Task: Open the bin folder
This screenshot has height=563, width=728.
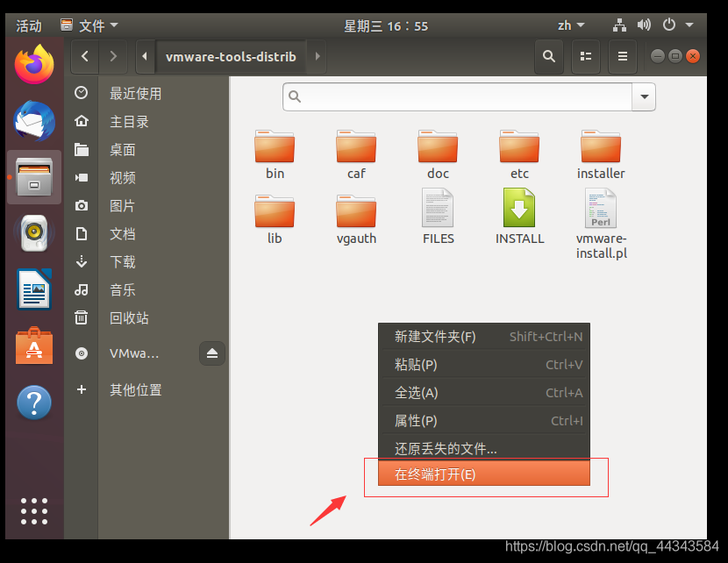Action: 275,155
